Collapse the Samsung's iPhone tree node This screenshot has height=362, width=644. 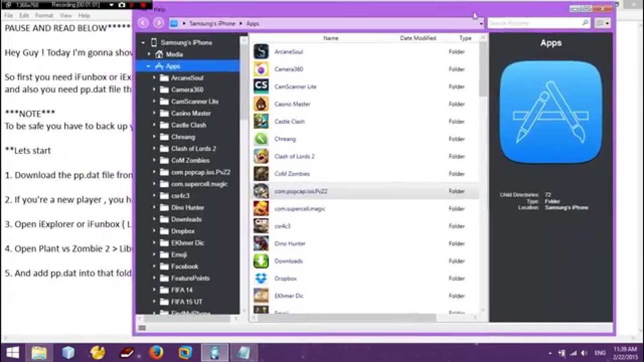click(143, 43)
